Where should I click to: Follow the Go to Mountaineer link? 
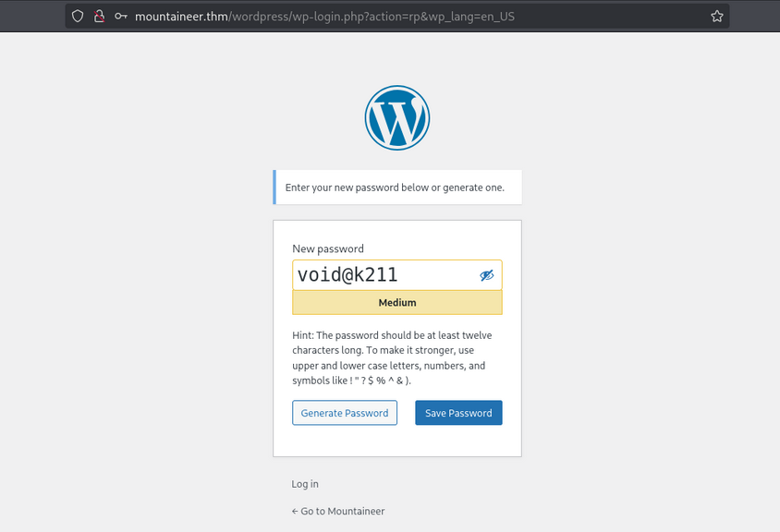[x=338, y=511]
